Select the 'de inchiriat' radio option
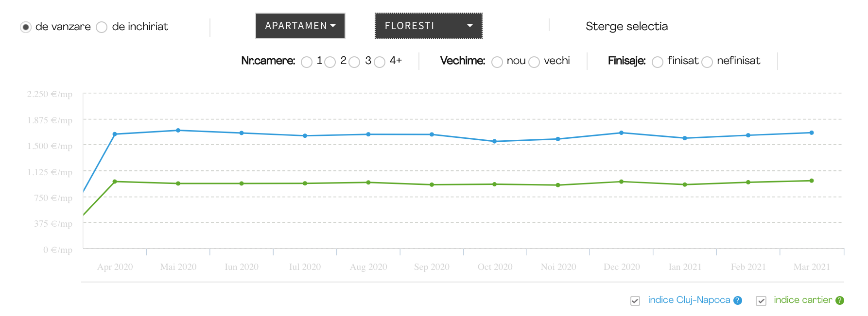Viewport: 868px width, 316px height. tap(102, 27)
